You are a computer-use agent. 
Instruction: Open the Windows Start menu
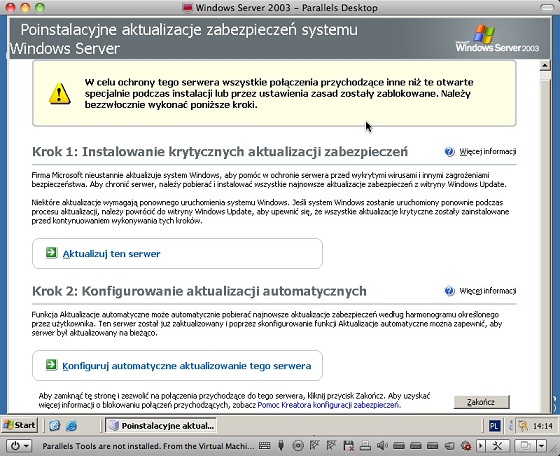[x=19, y=425]
